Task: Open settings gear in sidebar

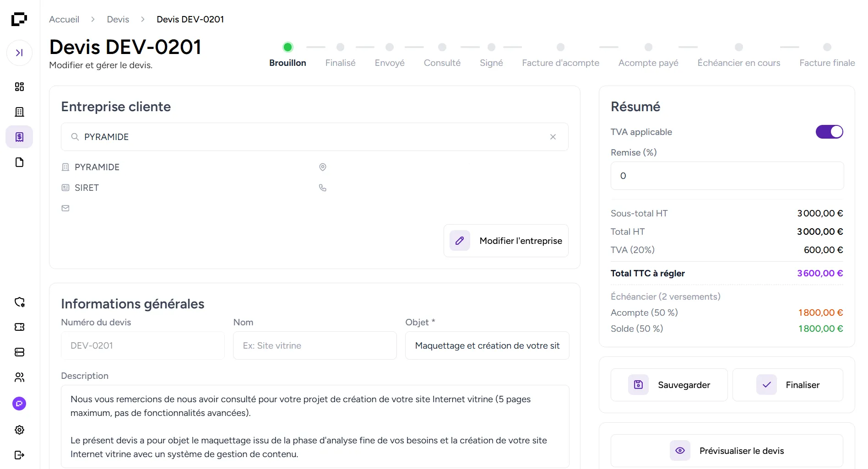Action: click(19, 430)
